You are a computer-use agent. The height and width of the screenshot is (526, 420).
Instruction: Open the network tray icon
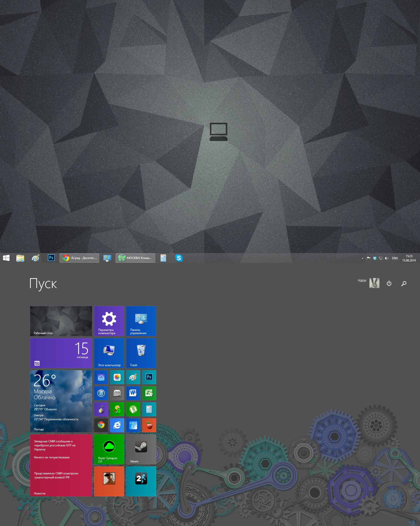pyautogui.click(x=381, y=258)
